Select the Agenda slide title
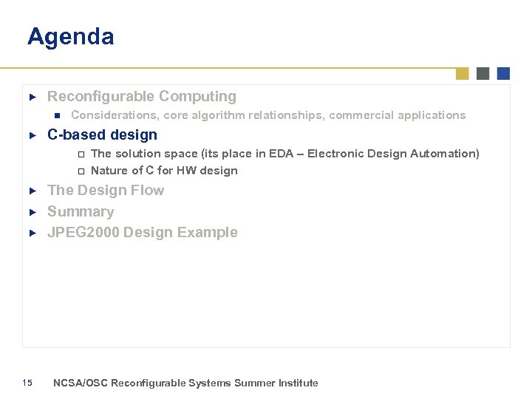This screenshot has height=399, width=532. click(x=71, y=36)
